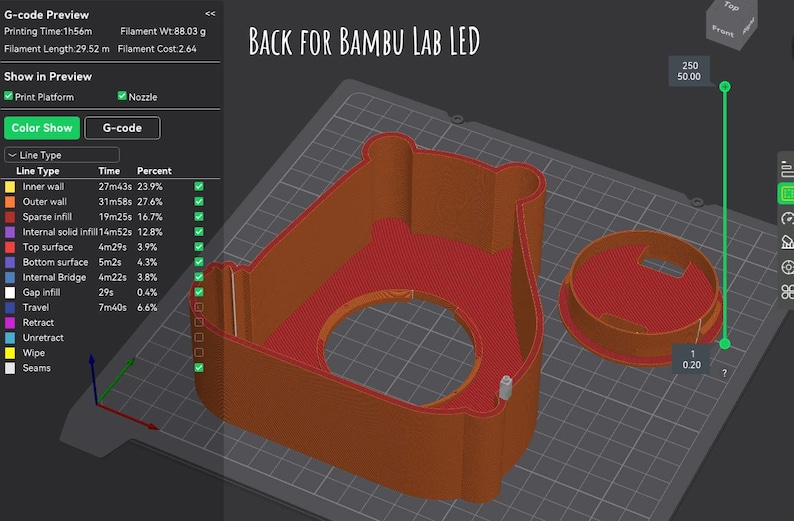The image size is (794, 521).
Task: Click the Line Type column header
Action: point(37,171)
